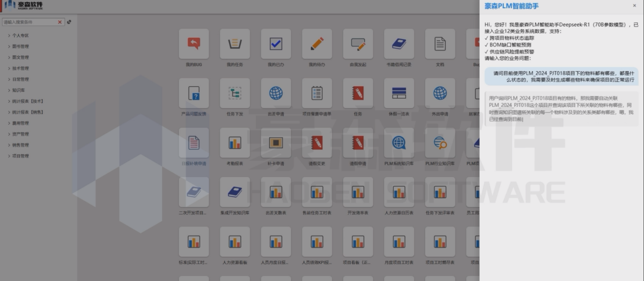Open 标准|实际工时 chart icon
The height and width of the screenshot is (281, 644).
coord(194,241)
